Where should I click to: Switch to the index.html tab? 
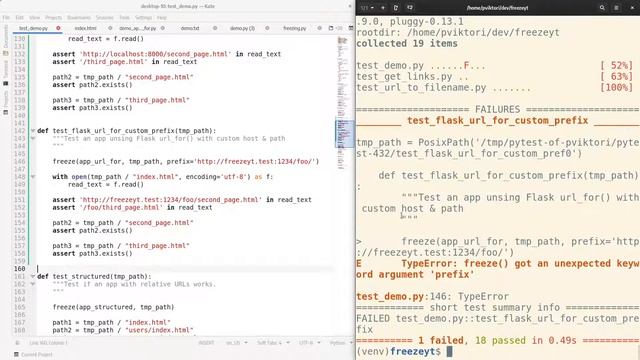click(85, 28)
